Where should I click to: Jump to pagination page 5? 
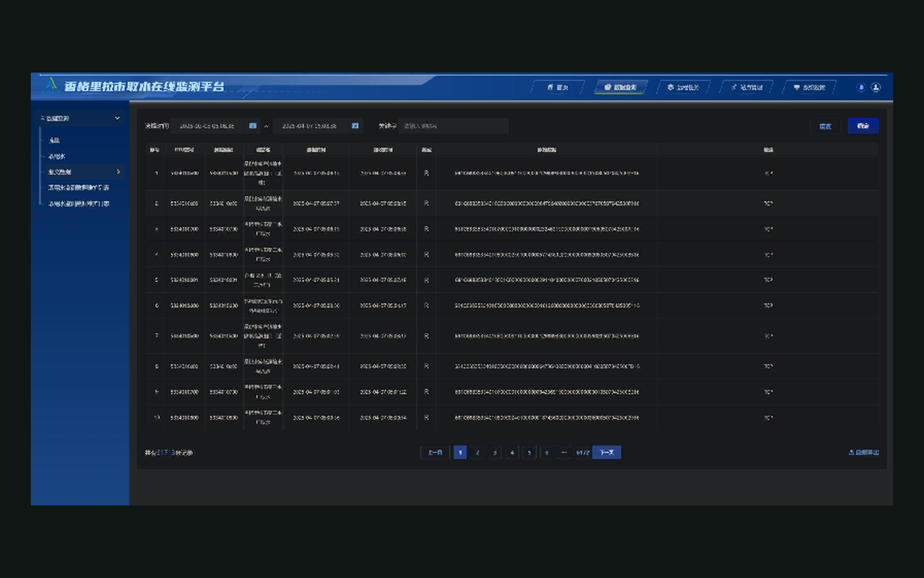click(529, 453)
